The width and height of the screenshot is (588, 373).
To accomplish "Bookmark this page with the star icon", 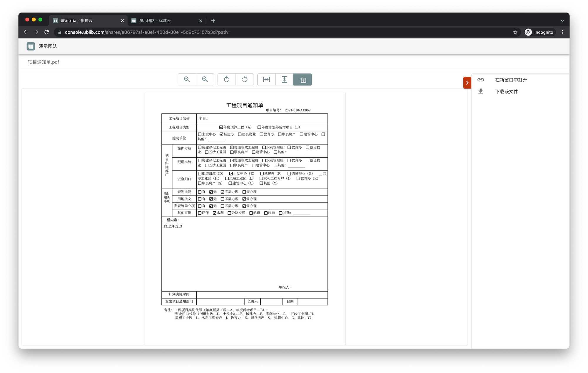I will [x=515, y=32].
